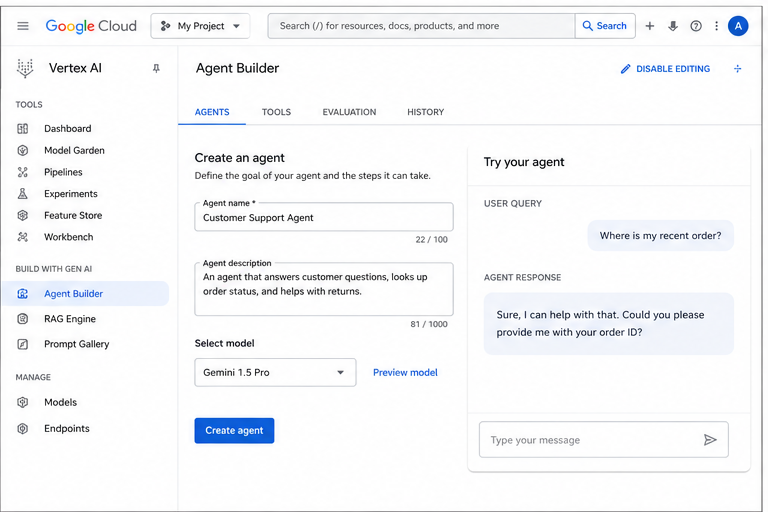Click the Google Cloud logo
The width and height of the screenshot is (768, 512).
91,26
